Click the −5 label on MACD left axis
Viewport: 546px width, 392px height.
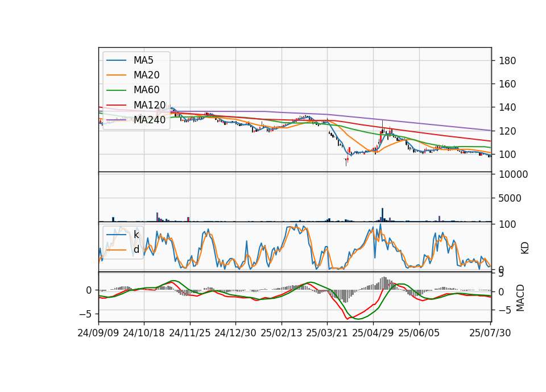pos(86,314)
